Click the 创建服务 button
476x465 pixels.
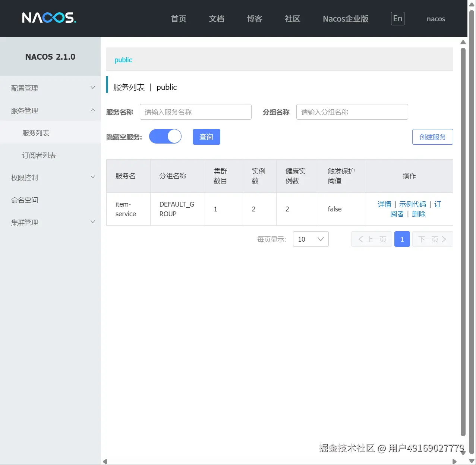pyautogui.click(x=432, y=137)
